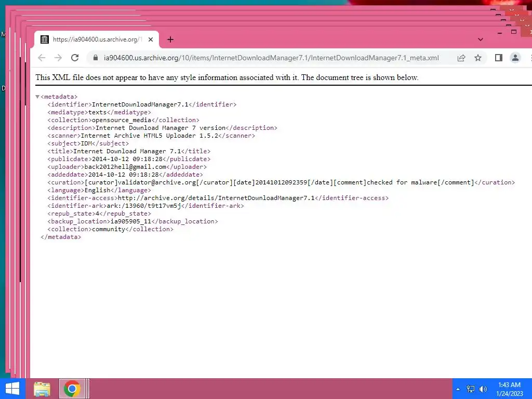This screenshot has height=399, width=532.
Task: Open the Chrome profile avatar
Action: [x=515, y=58]
